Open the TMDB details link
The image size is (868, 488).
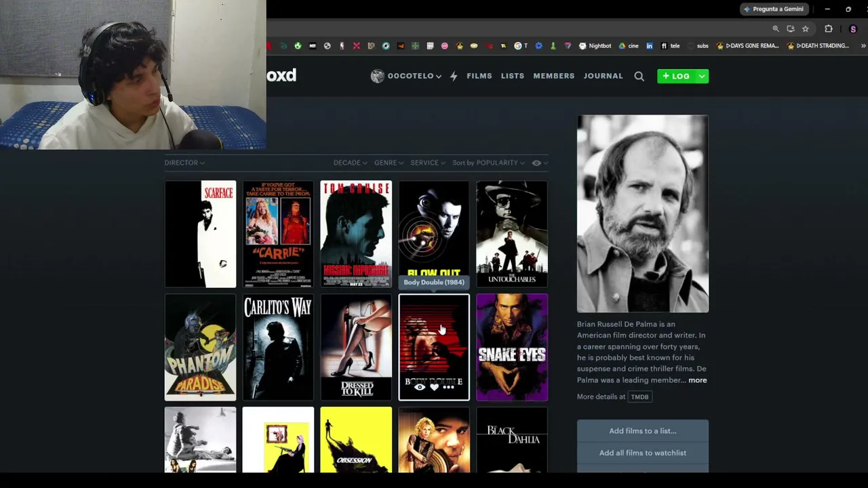(x=639, y=396)
